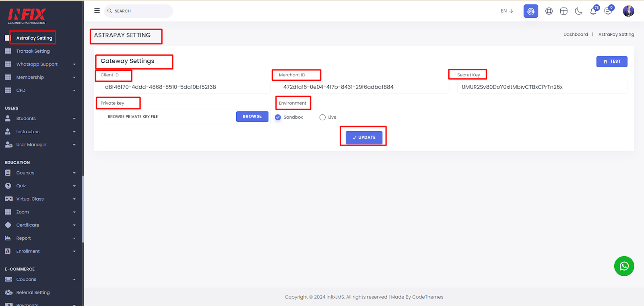Click the search input box
644x306 pixels.
[138, 11]
